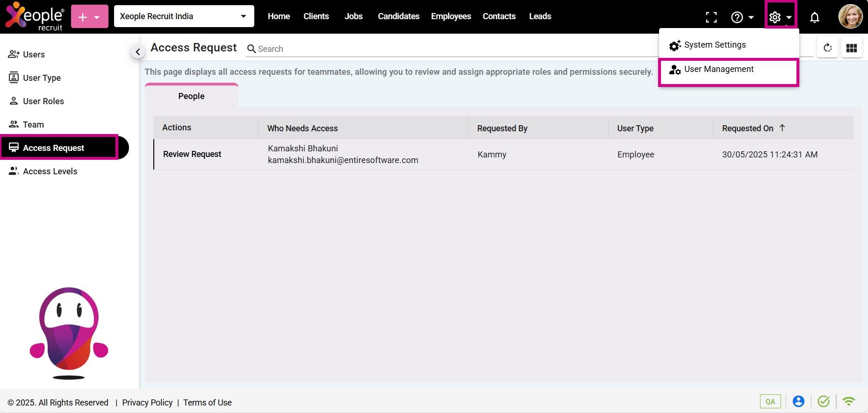
Task: Open the Privacy Policy link
Action: (x=147, y=403)
